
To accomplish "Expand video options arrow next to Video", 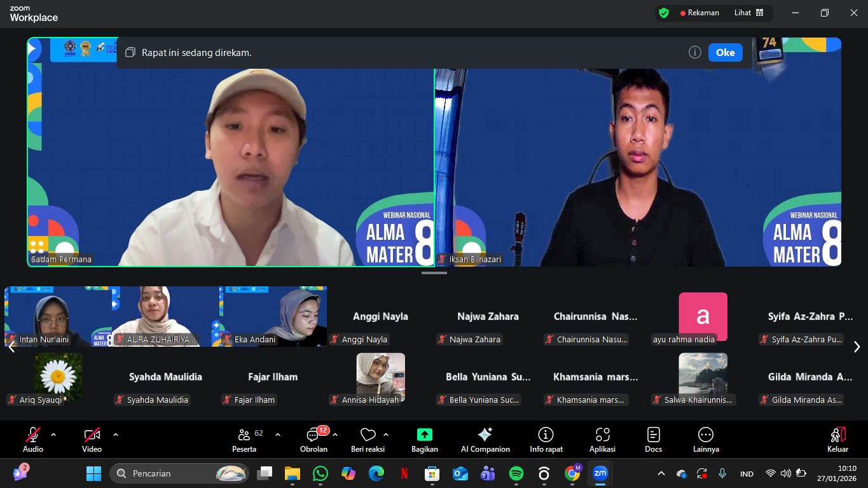I will (115, 435).
